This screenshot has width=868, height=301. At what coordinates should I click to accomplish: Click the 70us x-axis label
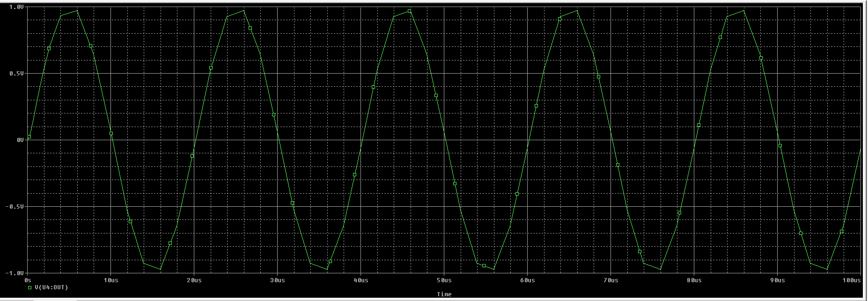611,280
